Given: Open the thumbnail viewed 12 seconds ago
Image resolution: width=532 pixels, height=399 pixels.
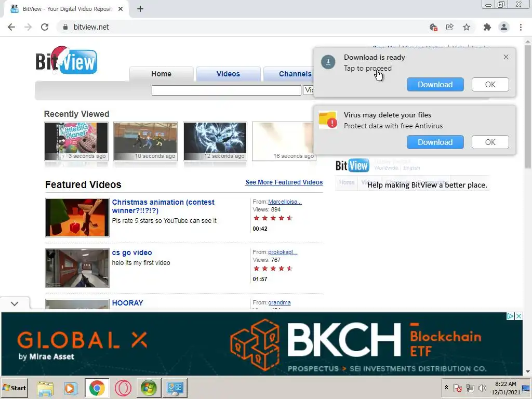Looking at the screenshot, I should pyautogui.click(x=215, y=141).
